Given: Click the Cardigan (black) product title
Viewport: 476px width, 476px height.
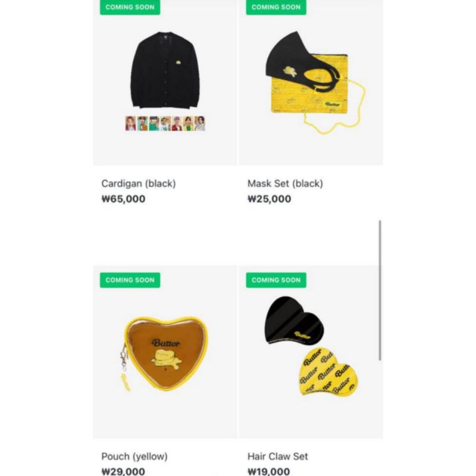Looking at the screenshot, I should [x=139, y=184].
